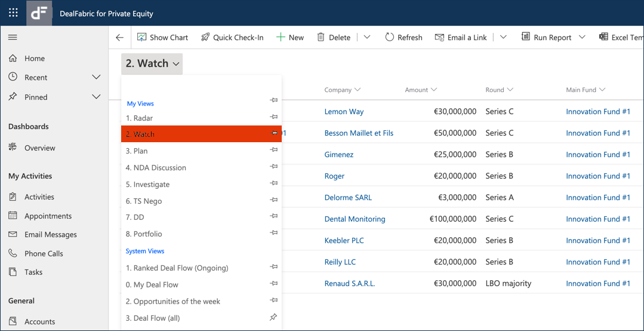Screen dimensions: 644x331
Task: Pin the 1. Radar view
Action: click(274, 117)
